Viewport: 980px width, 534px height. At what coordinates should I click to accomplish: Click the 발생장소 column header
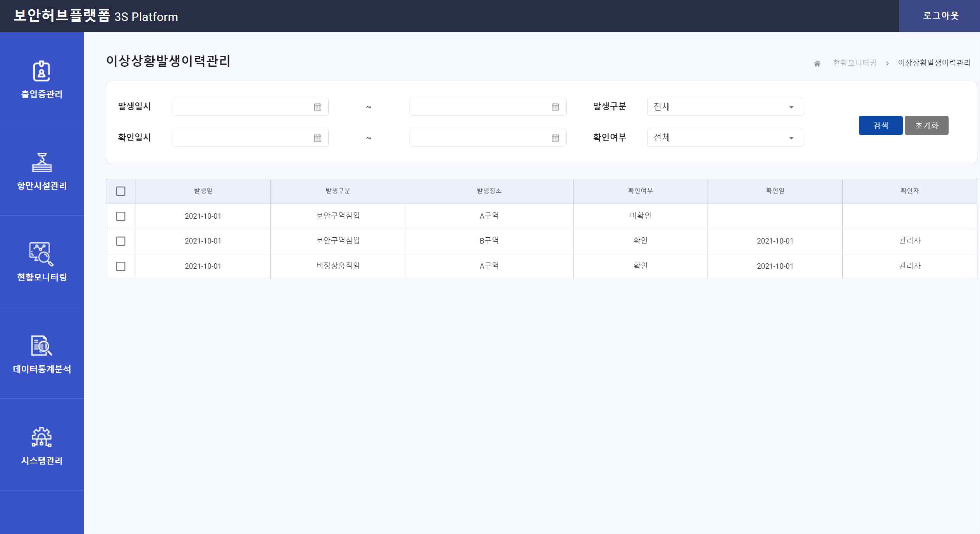coord(489,191)
